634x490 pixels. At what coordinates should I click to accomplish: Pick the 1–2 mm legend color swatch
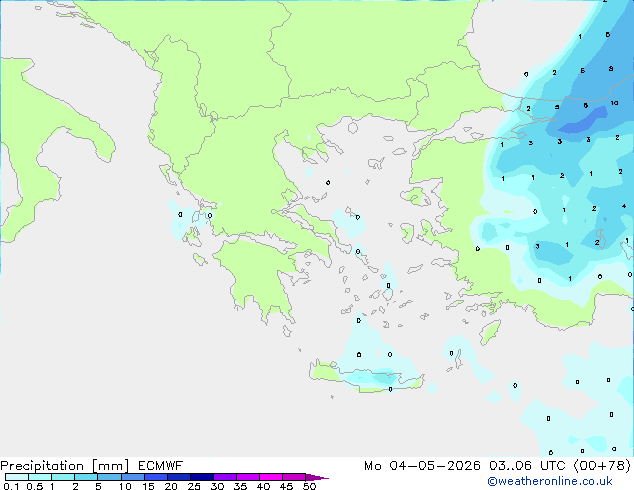coord(63,477)
